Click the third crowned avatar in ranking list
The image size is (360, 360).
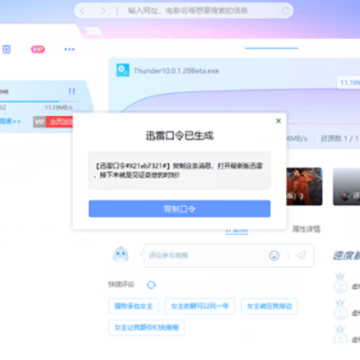(x=340, y=335)
